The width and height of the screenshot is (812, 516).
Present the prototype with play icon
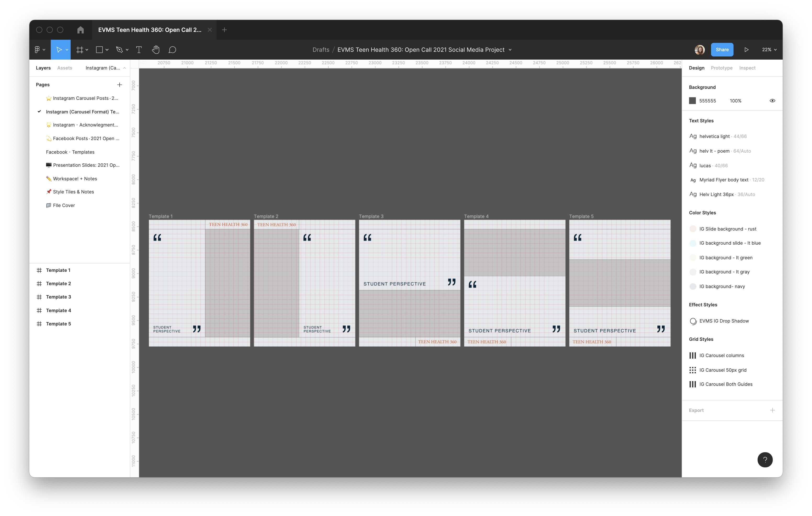(x=746, y=50)
